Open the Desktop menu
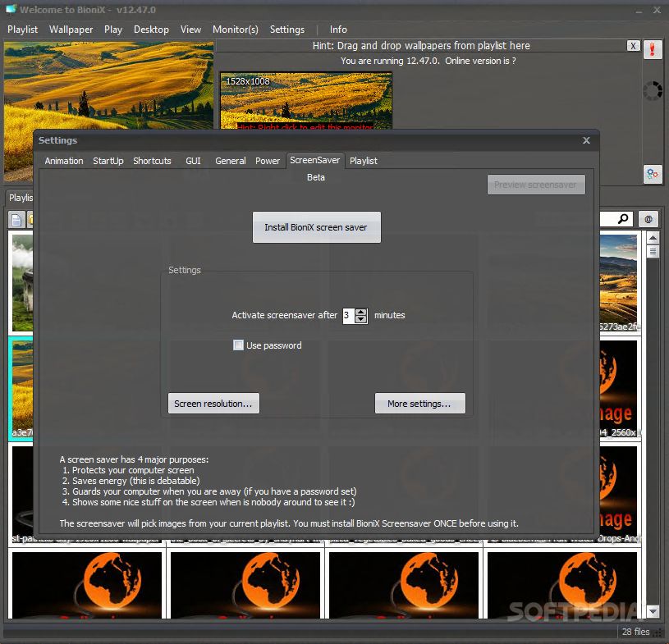Screen dimensions: 669x644 point(151,30)
